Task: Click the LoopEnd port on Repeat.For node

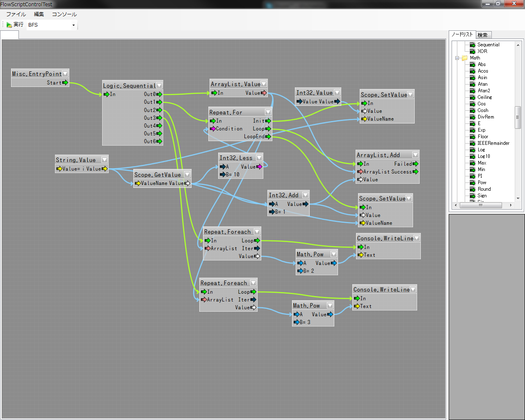Action: pyautogui.click(x=268, y=137)
